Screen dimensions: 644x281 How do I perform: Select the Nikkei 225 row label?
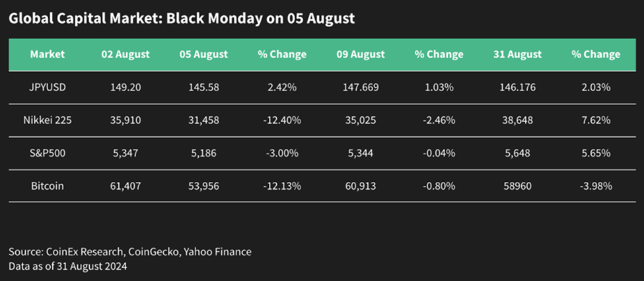[48, 120]
